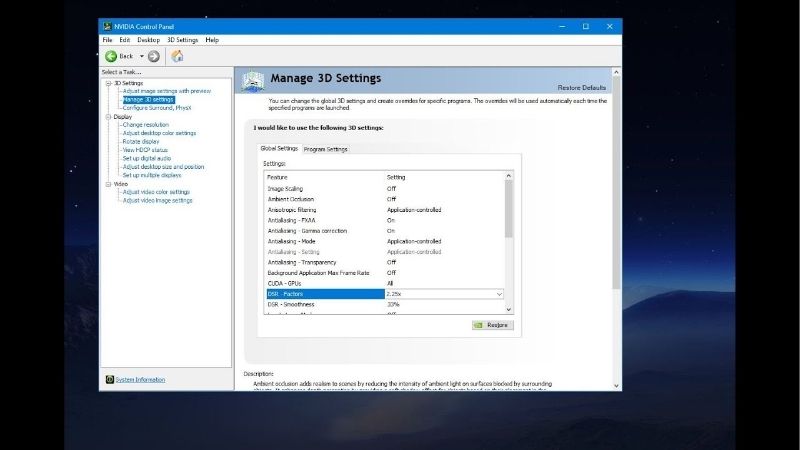This screenshot has width=800, height=450.
Task: Click the Manage 3D Settings header icon
Action: click(253, 81)
